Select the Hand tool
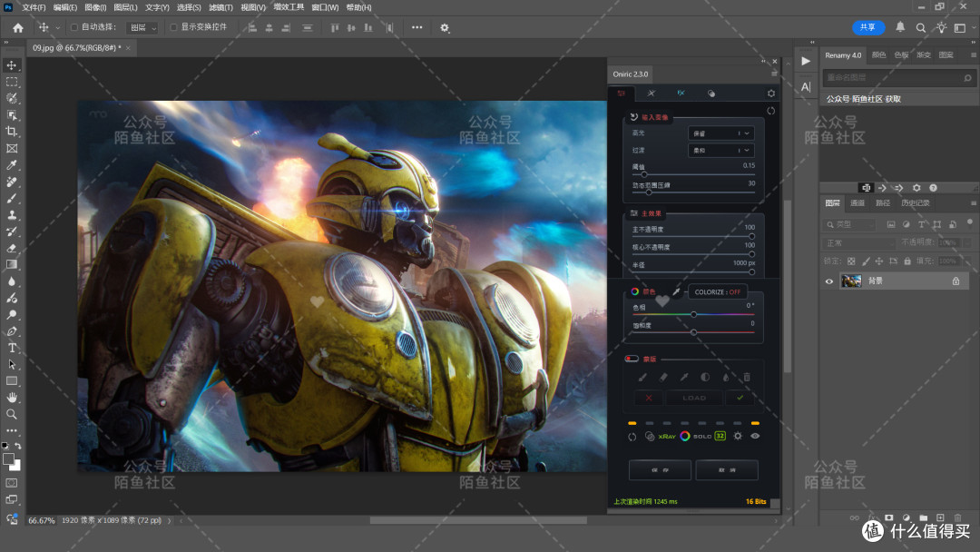This screenshot has height=552, width=980. pyautogui.click(x=11, y=398)
